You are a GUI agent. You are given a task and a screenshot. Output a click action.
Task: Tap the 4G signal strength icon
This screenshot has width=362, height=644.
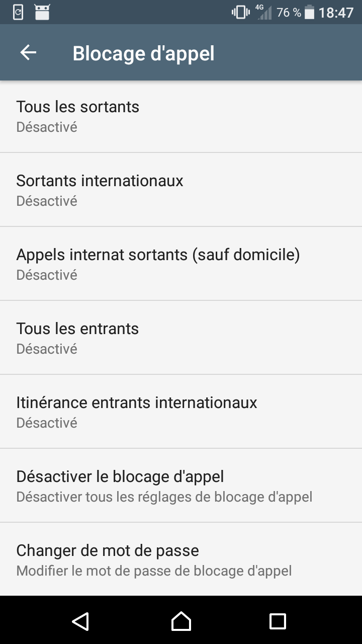(263, 12)
